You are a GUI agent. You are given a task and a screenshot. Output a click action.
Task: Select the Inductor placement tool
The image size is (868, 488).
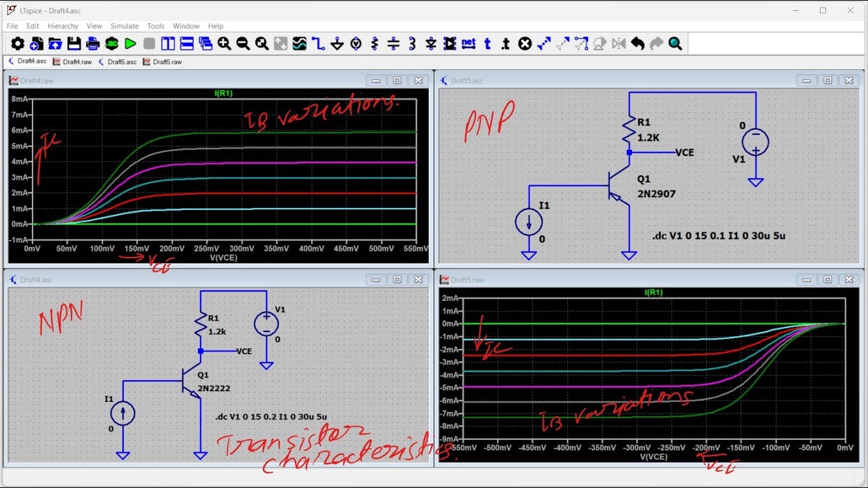click(412, 43)
